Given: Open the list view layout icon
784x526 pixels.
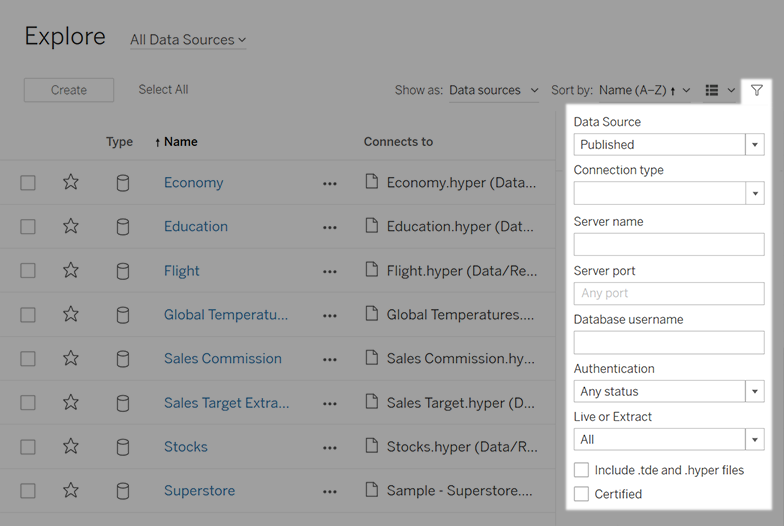Looking at the screenshot, I should (712, 90).
